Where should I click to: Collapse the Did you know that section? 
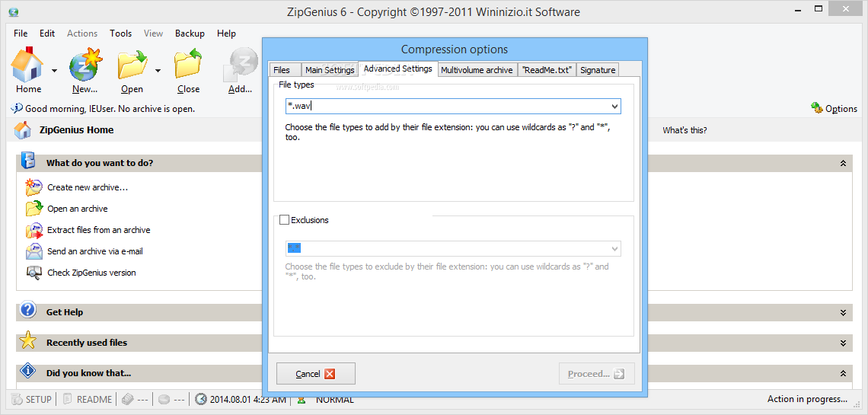(843, 373)
